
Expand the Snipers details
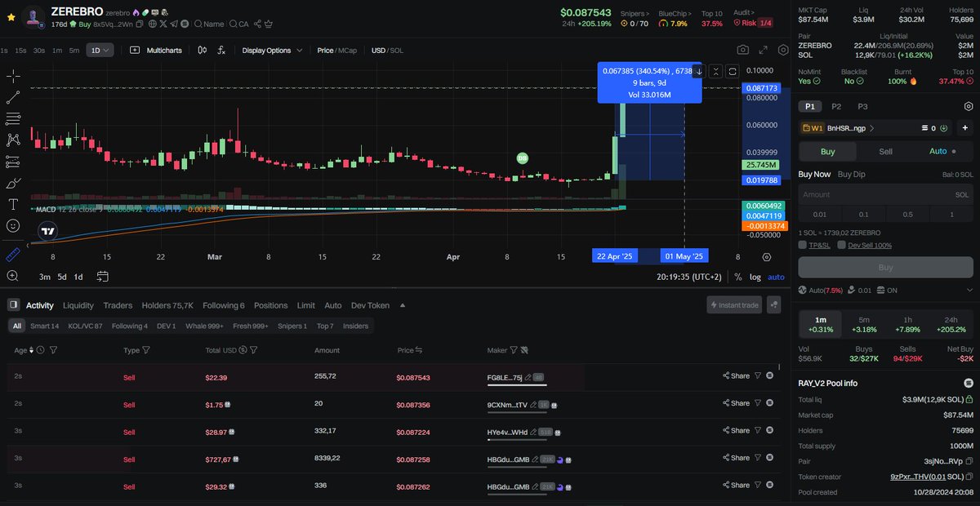635,14
